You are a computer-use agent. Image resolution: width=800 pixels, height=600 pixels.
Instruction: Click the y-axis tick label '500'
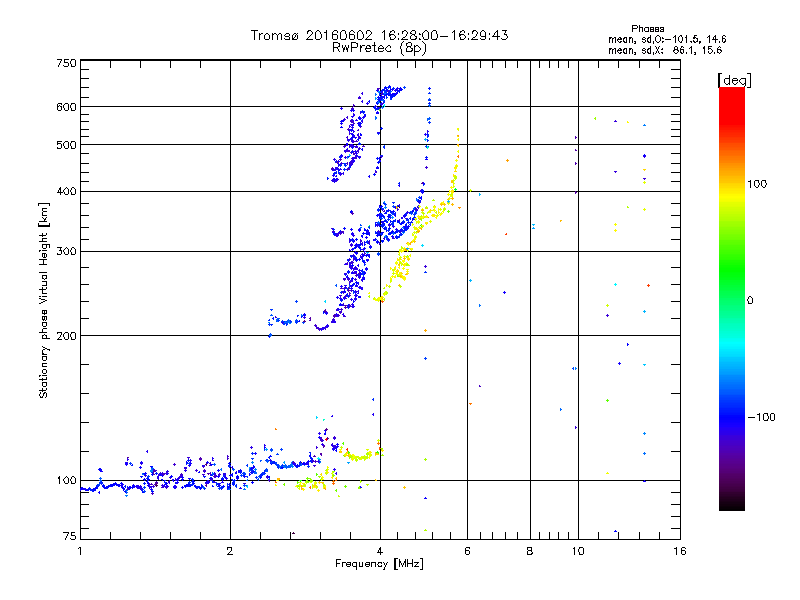pos(66,145)
